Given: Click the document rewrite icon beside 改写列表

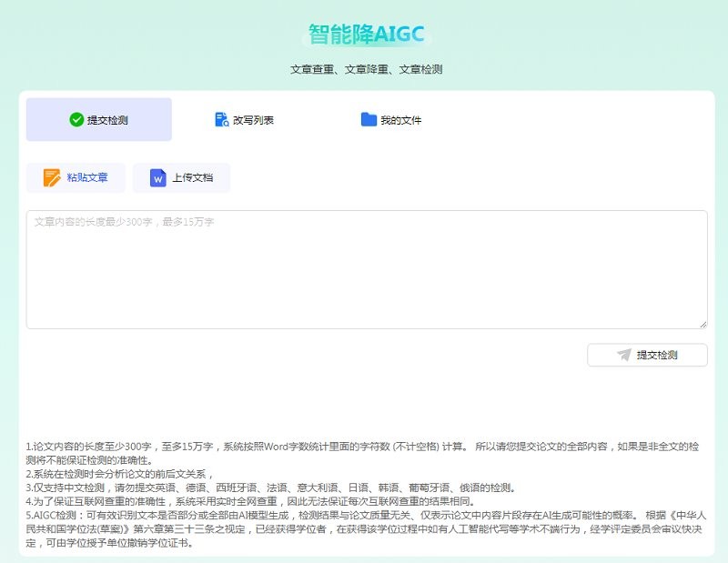Looking at the screenshot, I should (220, 118).
